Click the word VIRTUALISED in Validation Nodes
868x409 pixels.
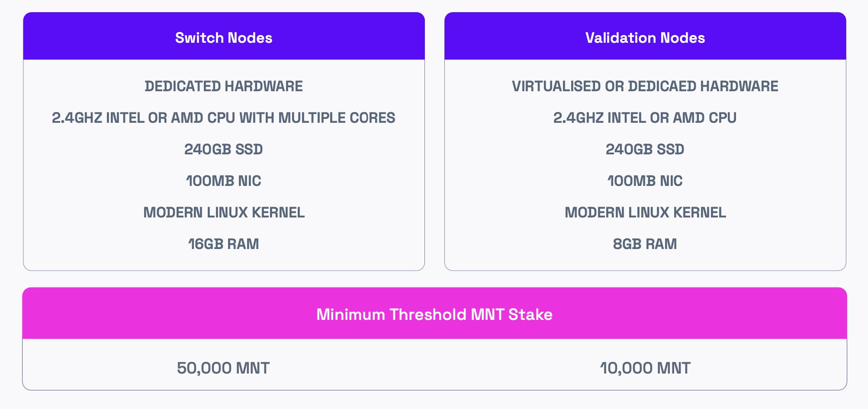(x=556, y=86)
